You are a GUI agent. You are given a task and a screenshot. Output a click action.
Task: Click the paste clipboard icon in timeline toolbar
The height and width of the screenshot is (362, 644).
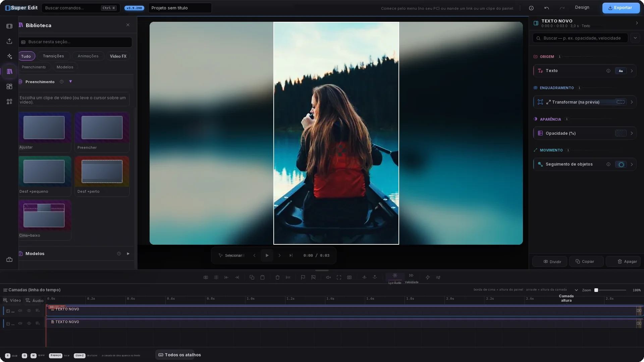(x=262, y=278)
